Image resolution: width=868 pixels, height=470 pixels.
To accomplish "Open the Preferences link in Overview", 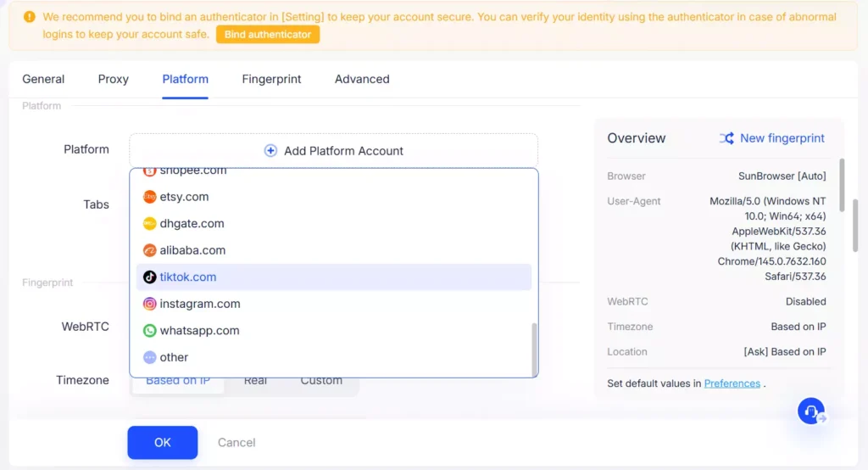I will pos(732,383).
